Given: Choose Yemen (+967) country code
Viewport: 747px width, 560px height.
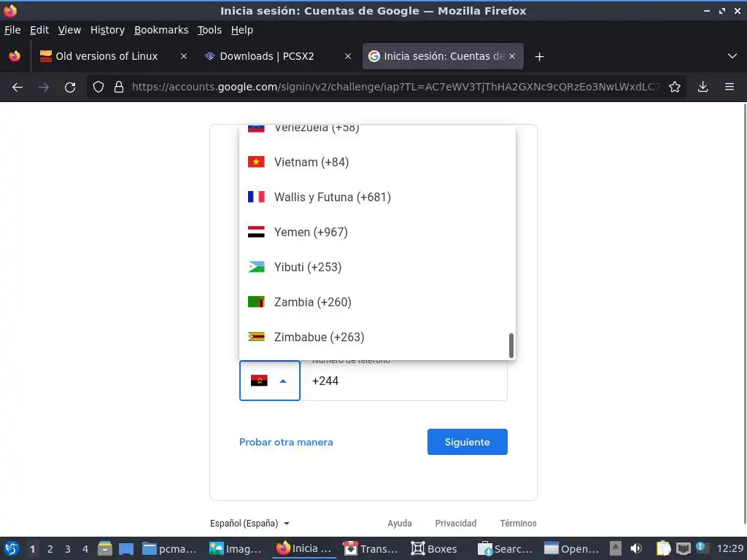Looking at the screenshot, I should point(377,232).
